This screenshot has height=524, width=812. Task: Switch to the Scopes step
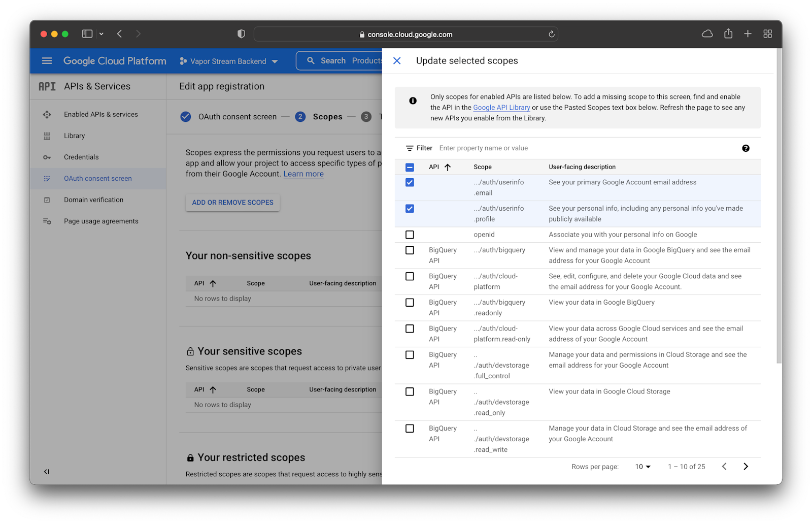[x=327, y=116]
